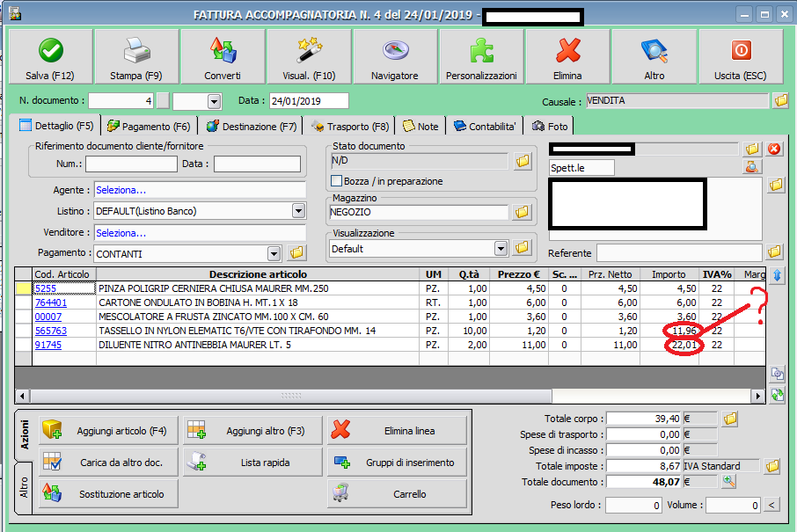Enable Bozza / in preparazione checkbox

coord(336,181)
